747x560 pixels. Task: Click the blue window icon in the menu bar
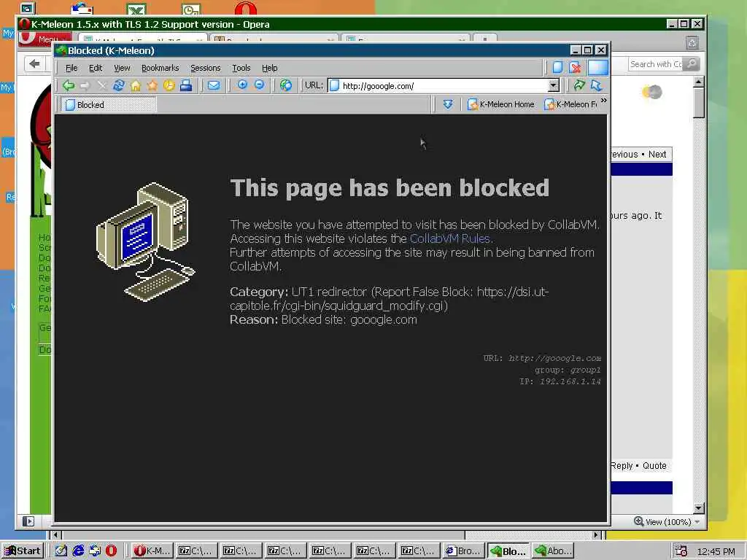[x=598, y=68]
